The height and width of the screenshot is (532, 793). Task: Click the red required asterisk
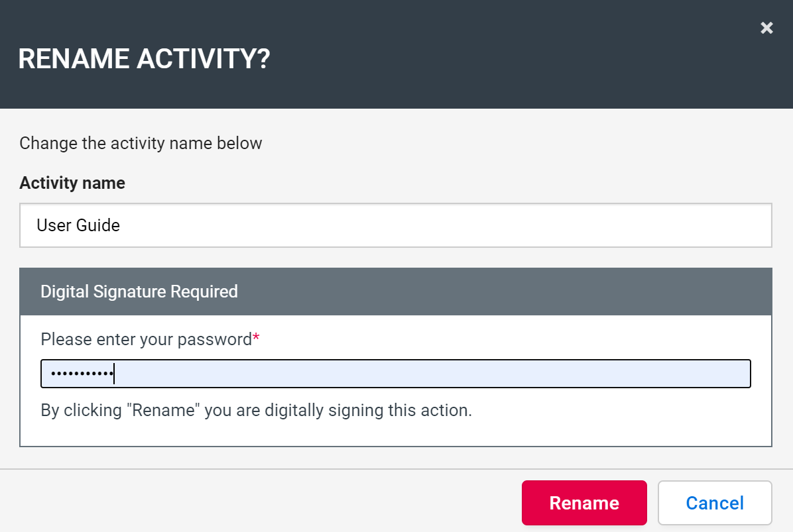click(256, 339)
